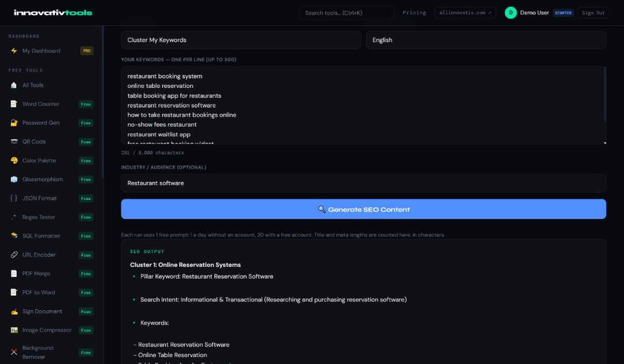Select Image Compressor in sidebar
This screenshot has width=624, height=364.
[47, 330]
